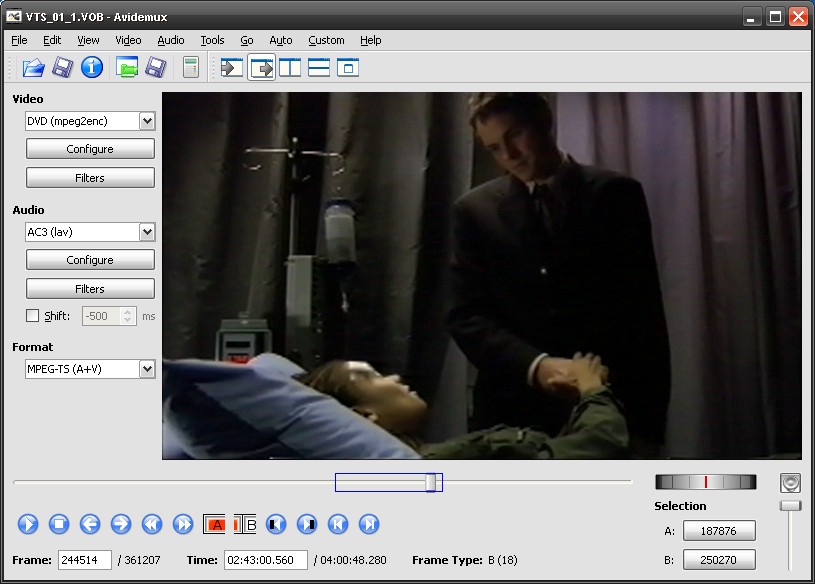Screen dimensions: 815x584
Task: Click the first Save video floppy icon
Action: (x=63, y=68)
